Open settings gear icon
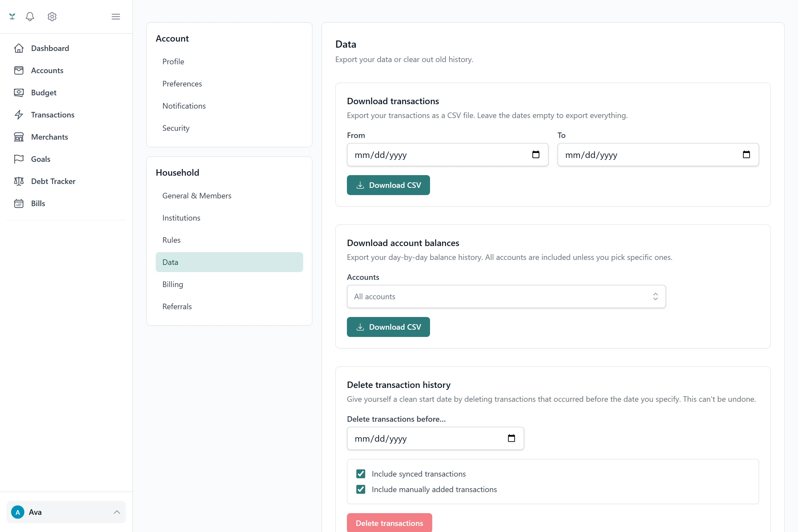Image resolution: width=798 pixels, height=532 pixels. coord(52,16)
